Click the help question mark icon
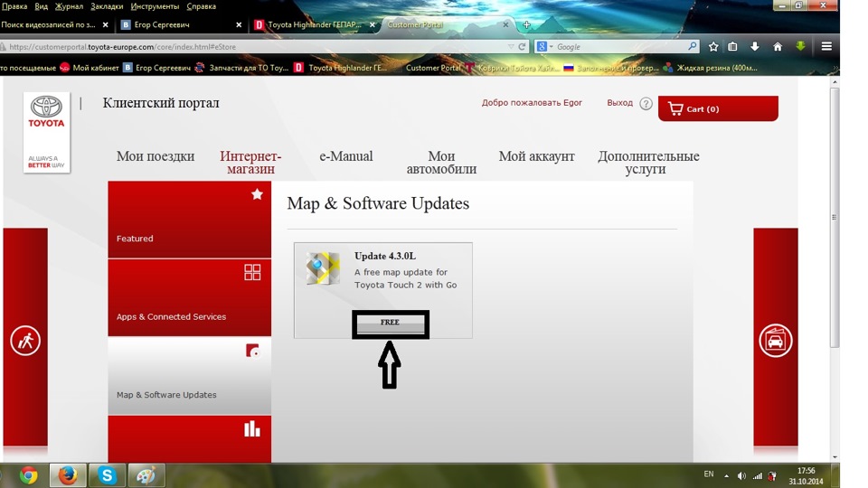This screenshot has height=488, width=868. tap(646, 103)
